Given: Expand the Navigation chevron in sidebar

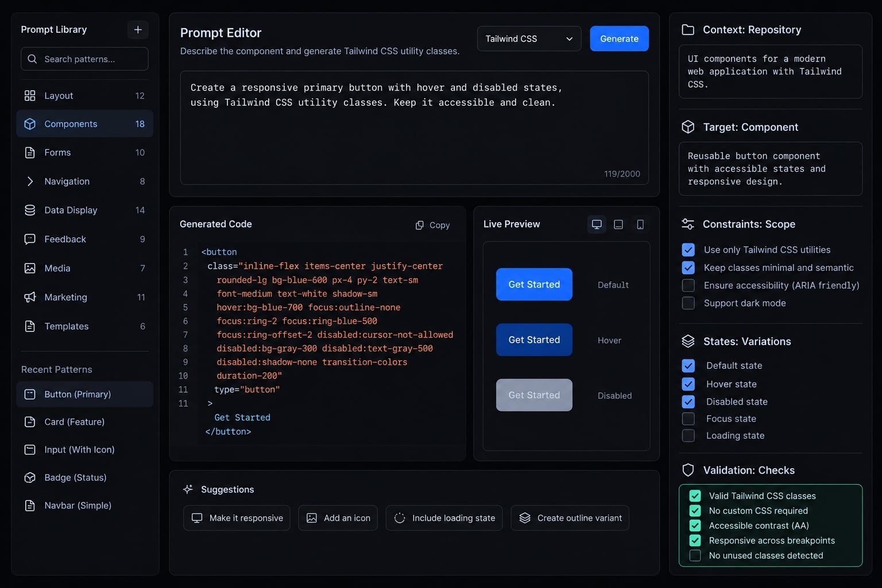Looking at the screenshot, I should tap(30, 181).
